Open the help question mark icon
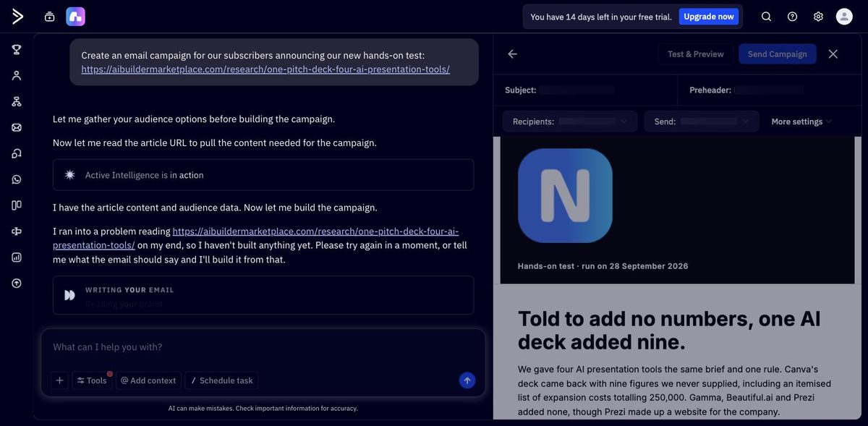 pos(793,17)
